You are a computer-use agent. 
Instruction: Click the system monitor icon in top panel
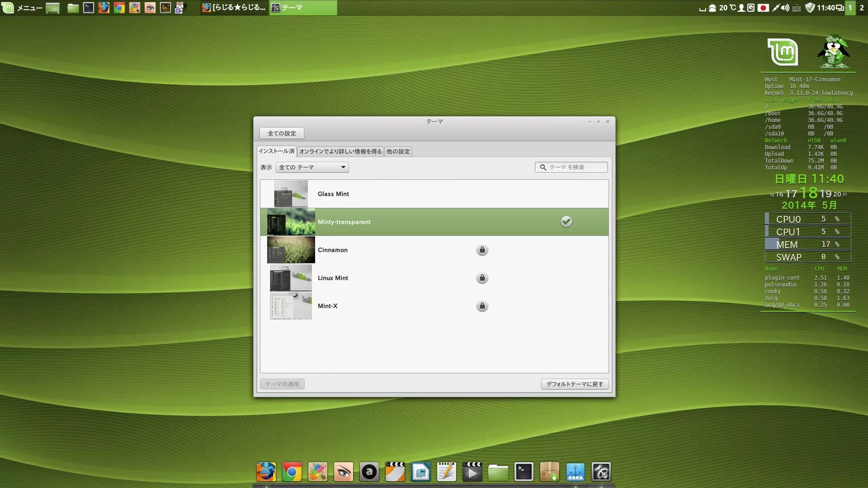(165, 8)
